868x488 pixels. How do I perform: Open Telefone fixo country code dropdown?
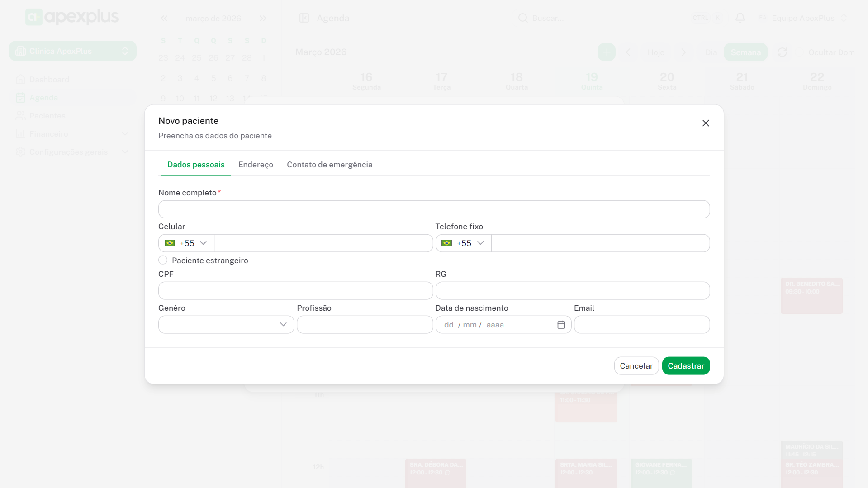click(463, 243)
